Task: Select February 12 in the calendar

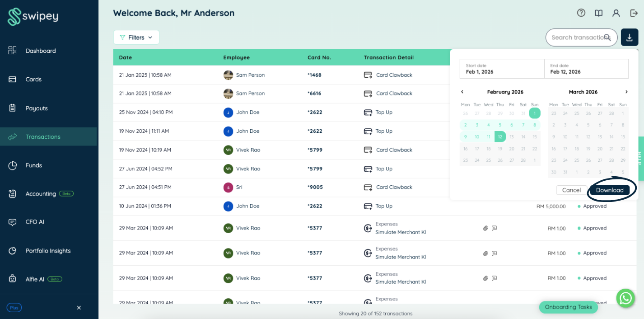Action: coord(500,136)
